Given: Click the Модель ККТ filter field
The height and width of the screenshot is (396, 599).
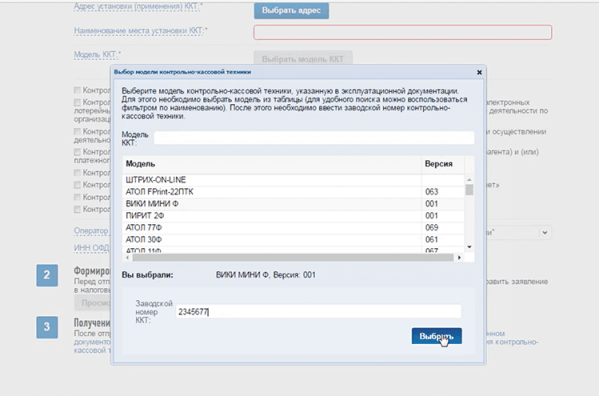Looking at the screenshot, I should click(314, 138).
